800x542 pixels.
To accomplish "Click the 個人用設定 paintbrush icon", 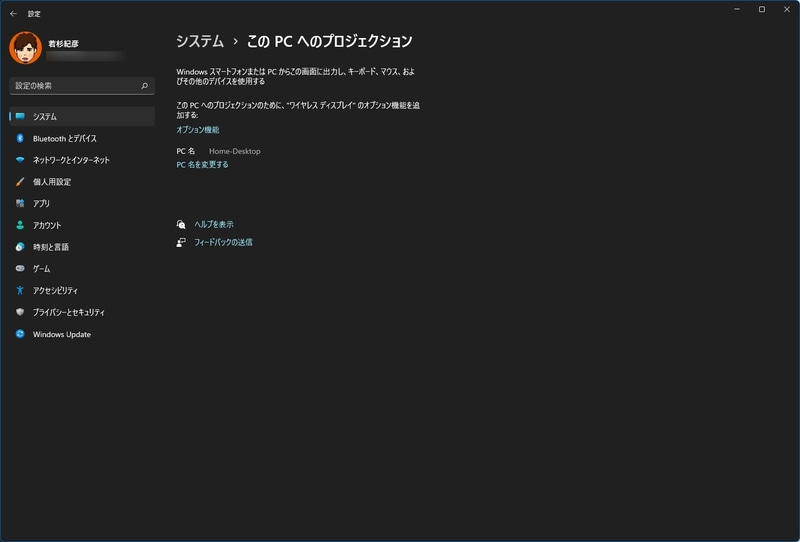I will click(20, 182).
